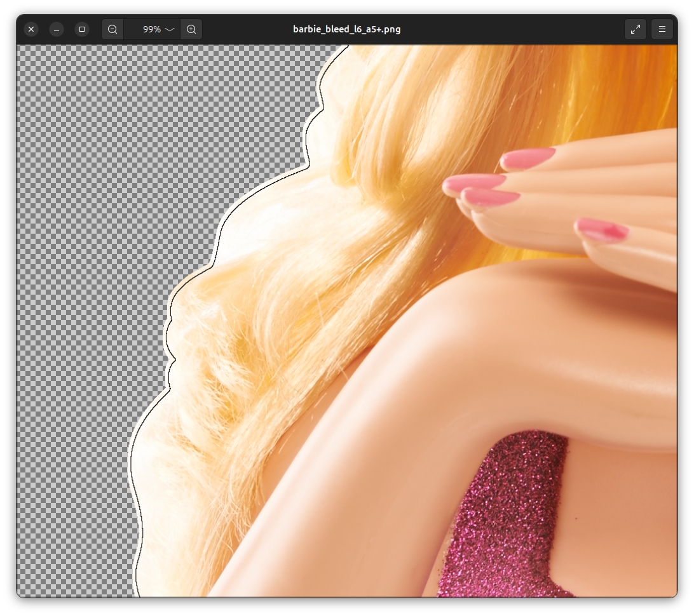The width and height of the screenshot is (694, 616).
Task: Open the 99% zoom level dropdown
Action: click(152, 29)
